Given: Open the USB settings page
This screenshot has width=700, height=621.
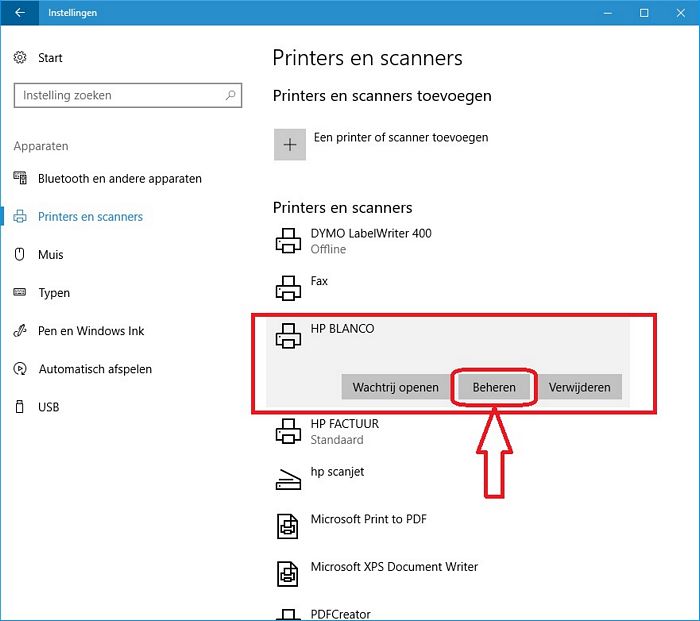Looking at the screenshot, I should pyautogui.click(x=48, y=407).
